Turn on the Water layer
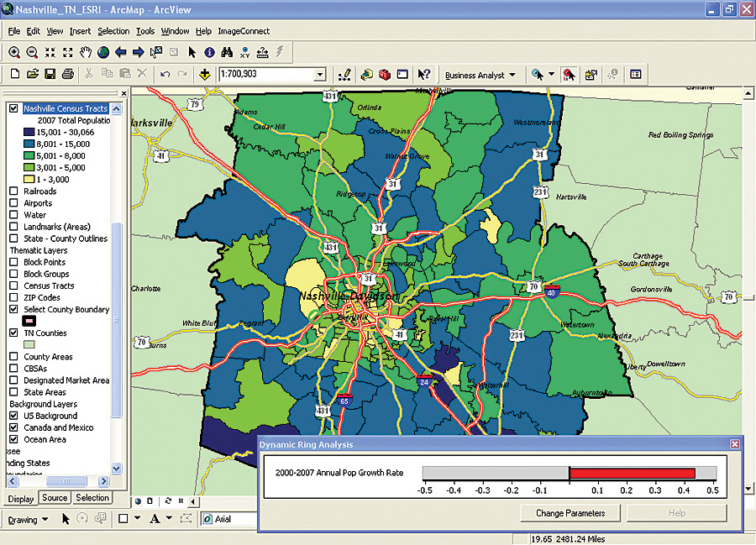Viewport: 756px width, 545px height. tap(13, 215)
